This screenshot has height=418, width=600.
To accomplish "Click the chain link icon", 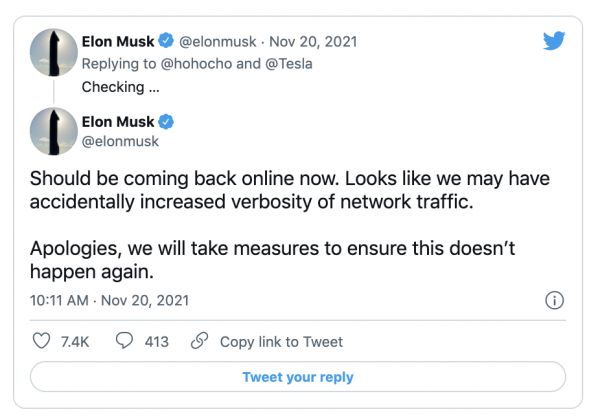I will point(199,341).
